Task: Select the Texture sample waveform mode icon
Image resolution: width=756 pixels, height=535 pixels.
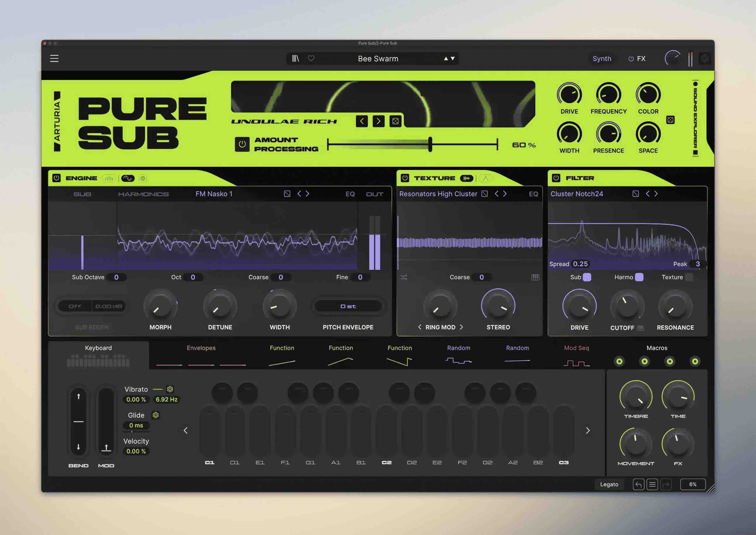Action: (466, 178)
